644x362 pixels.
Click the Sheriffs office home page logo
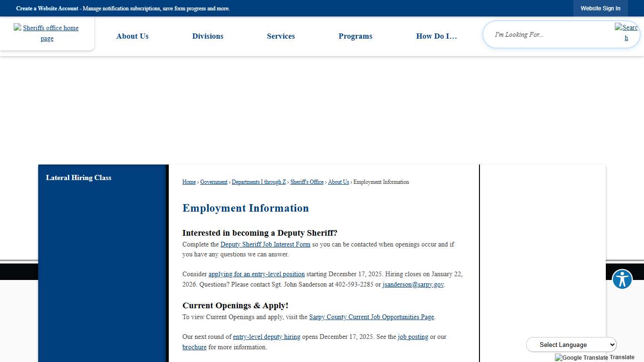click(x=47, y=33)
